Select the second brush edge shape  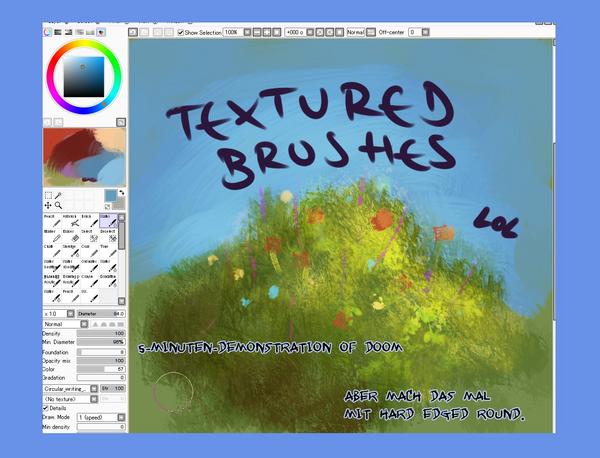click(104, 324)
